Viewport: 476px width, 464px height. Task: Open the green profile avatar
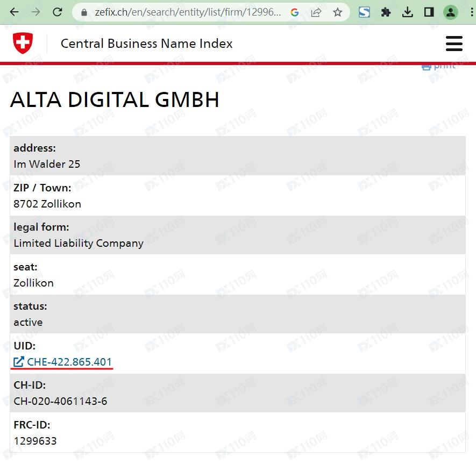point(450,12)
